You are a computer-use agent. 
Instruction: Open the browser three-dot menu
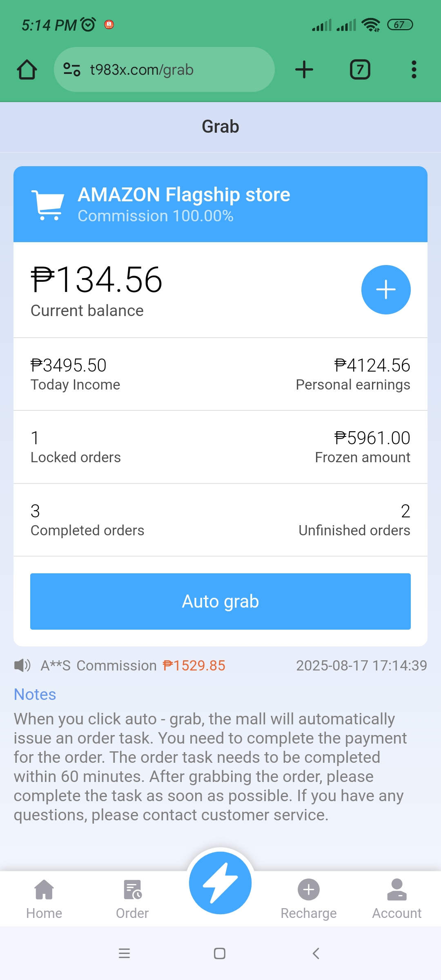coord(414,69)
